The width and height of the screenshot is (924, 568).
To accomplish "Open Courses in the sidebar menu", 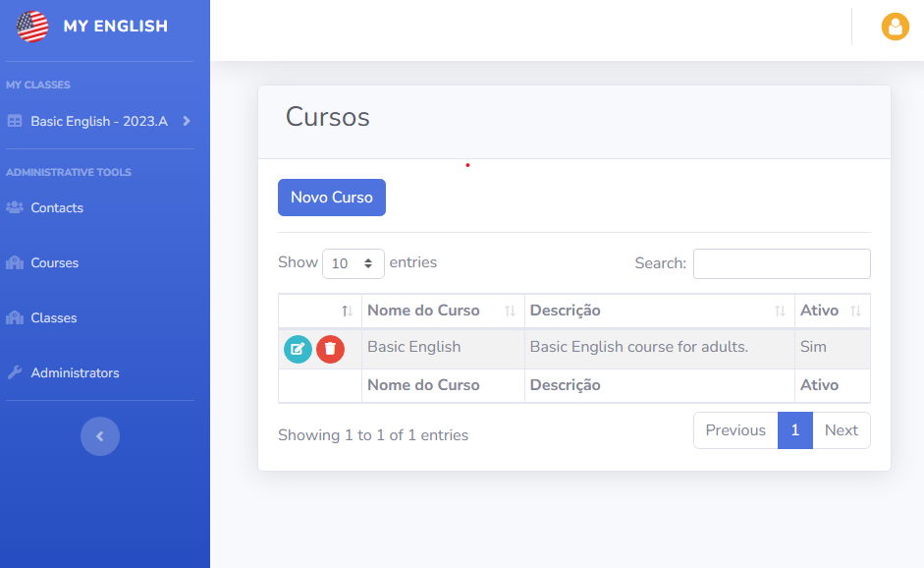I will 55,262.
